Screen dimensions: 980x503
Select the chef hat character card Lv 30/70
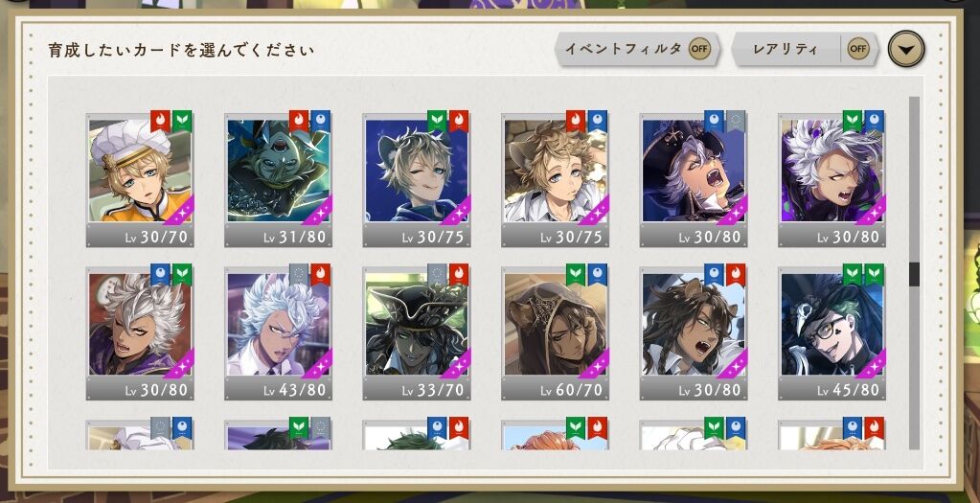(x=140, y=180)
